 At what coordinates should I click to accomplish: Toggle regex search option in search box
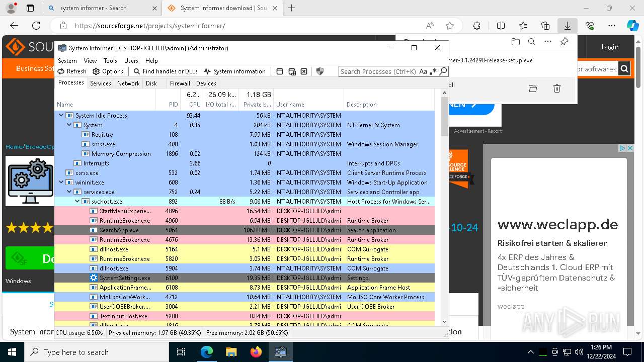(x=434, y=71)
